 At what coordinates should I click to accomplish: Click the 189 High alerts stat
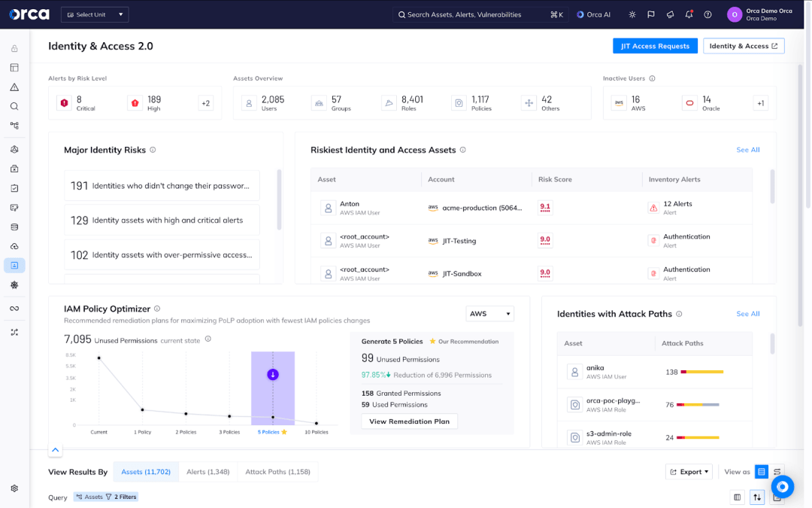click(x=144, y=103)
